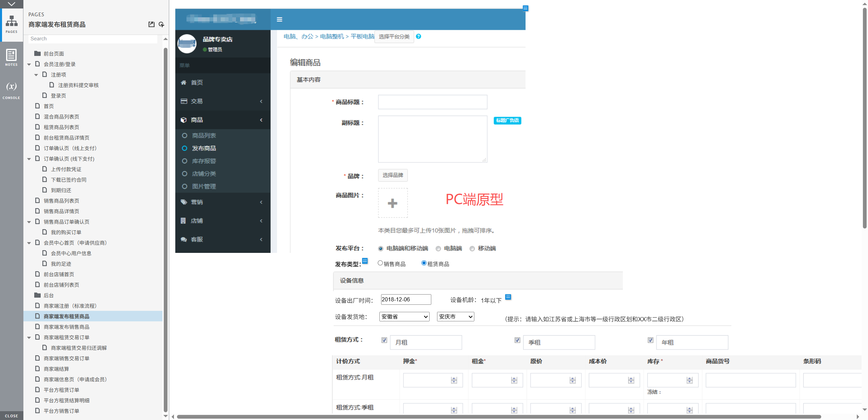Click the plus icon to upload product image
868x420 pixels.
pyautogui.click(x=393, y=203)
